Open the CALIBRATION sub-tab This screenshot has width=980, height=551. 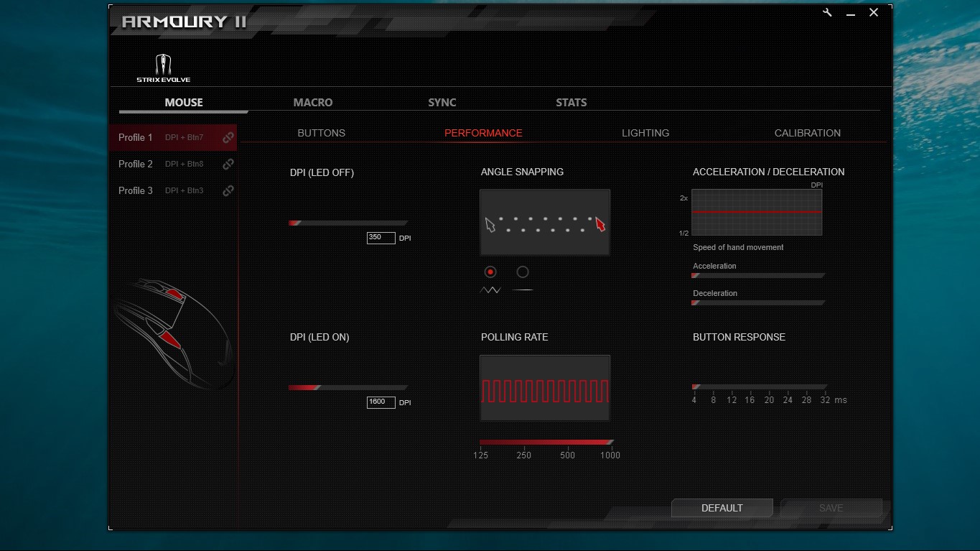[808, 133]
